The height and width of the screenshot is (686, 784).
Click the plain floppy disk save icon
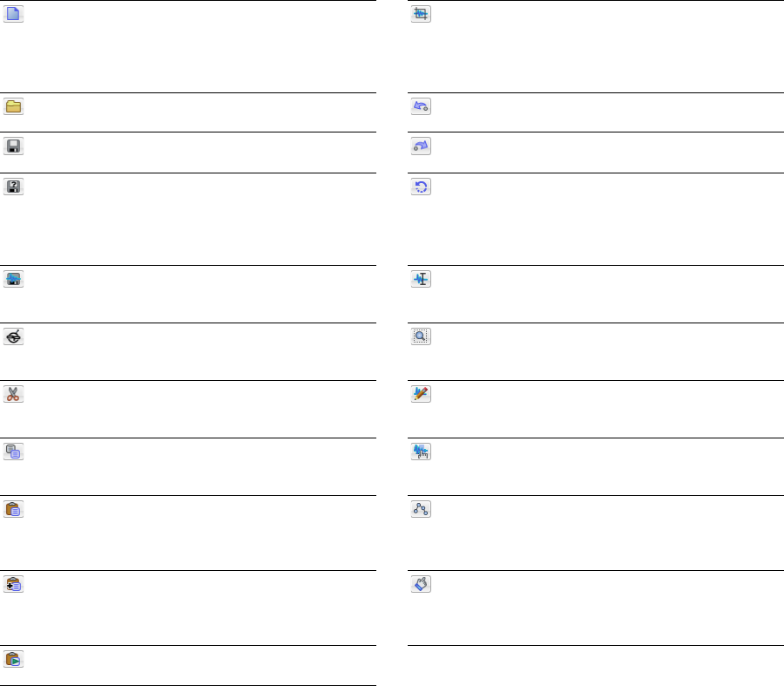coord(14,146)
